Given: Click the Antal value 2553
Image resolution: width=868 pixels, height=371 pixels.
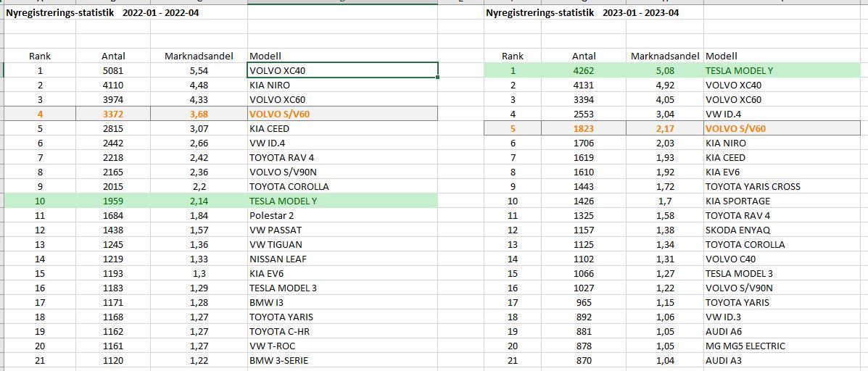Looking at the screenshot, I should point(584,114).
